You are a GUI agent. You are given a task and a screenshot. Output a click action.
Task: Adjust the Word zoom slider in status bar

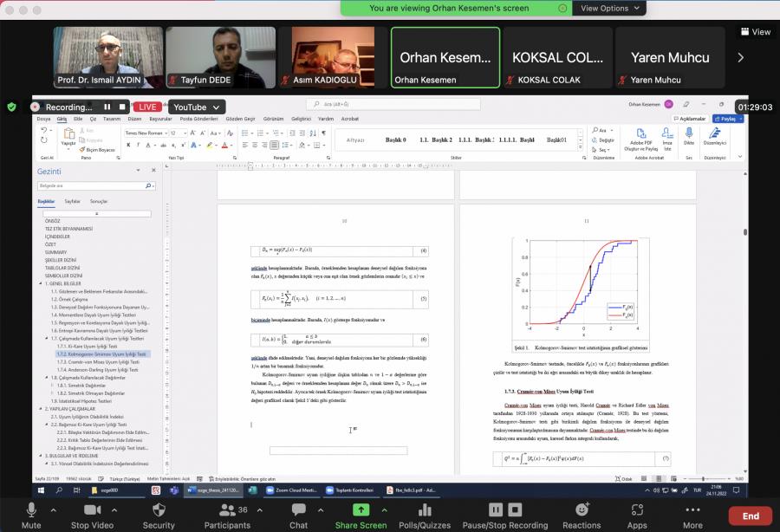click(702, 478)
